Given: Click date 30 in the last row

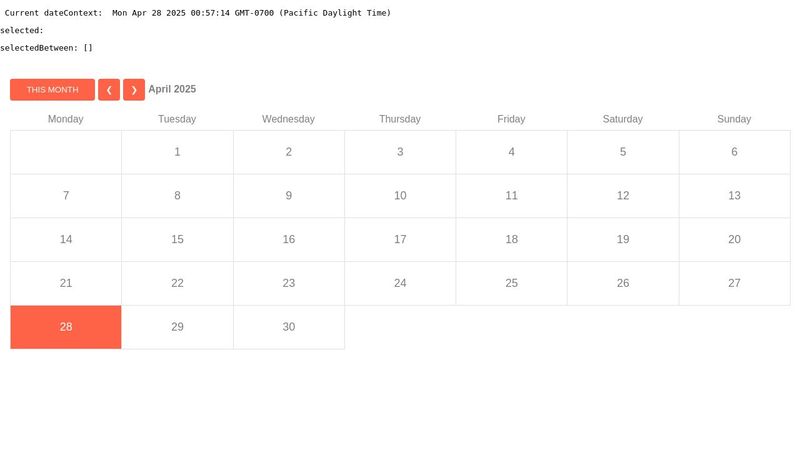Looking at the screenshot, I should point(289,327).
